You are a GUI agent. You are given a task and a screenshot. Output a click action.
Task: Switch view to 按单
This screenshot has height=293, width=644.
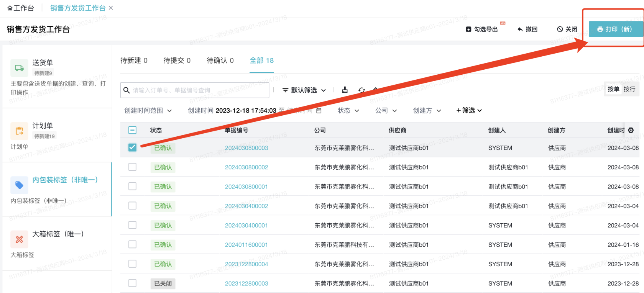pos(613,89)
